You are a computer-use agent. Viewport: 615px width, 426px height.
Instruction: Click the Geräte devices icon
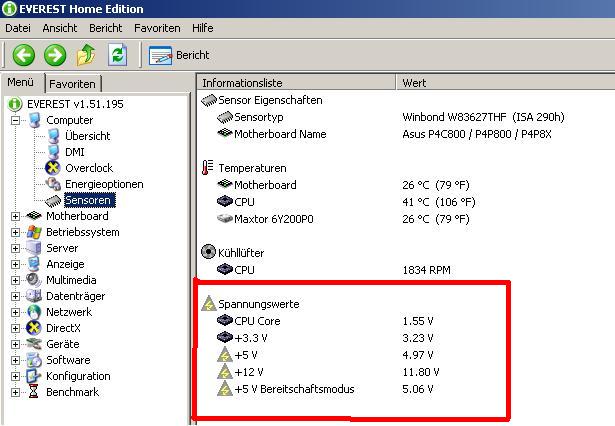tap(34, 344)
